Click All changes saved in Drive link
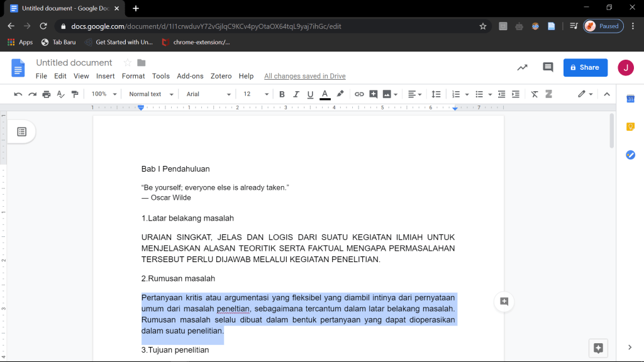 click(304, 76)
